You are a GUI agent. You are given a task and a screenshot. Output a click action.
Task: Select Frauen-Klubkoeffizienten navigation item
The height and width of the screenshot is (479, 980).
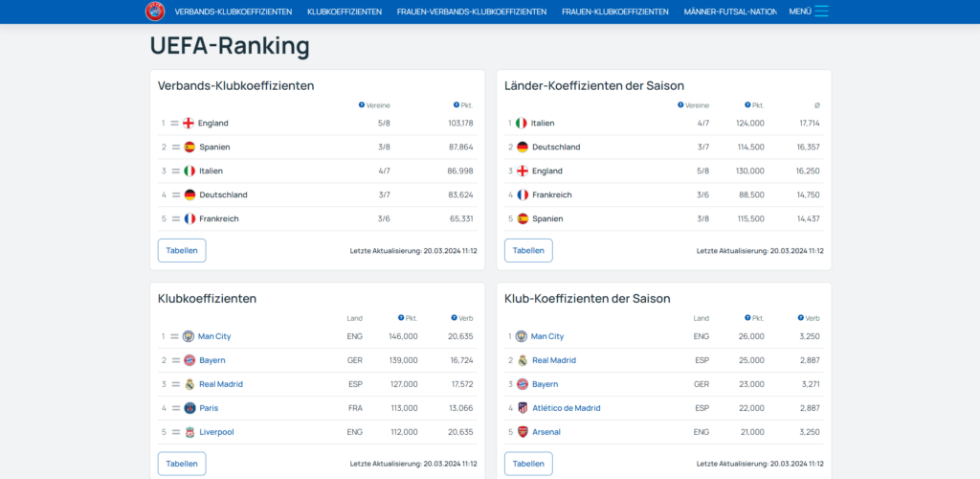[x=614, y=11]
